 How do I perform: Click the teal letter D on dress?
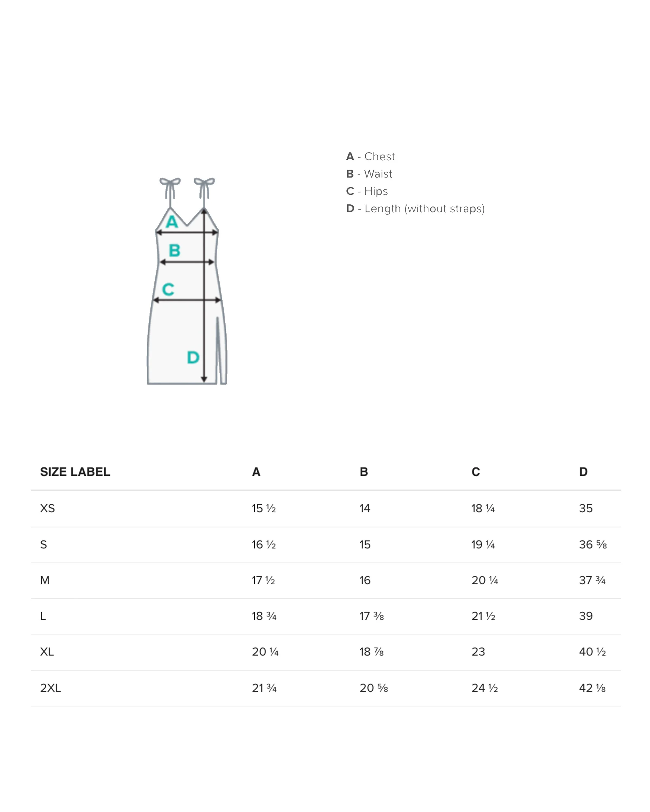(193, 358)
